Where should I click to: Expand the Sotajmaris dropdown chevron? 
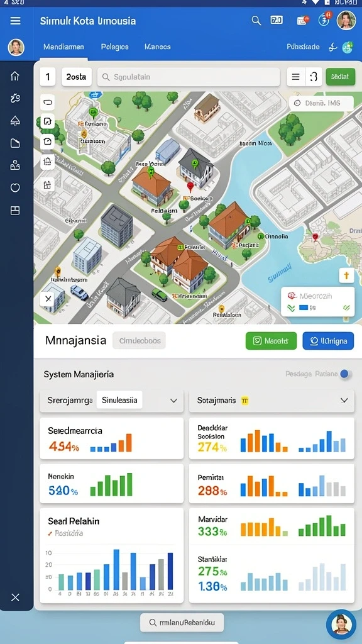coord(344,401)
